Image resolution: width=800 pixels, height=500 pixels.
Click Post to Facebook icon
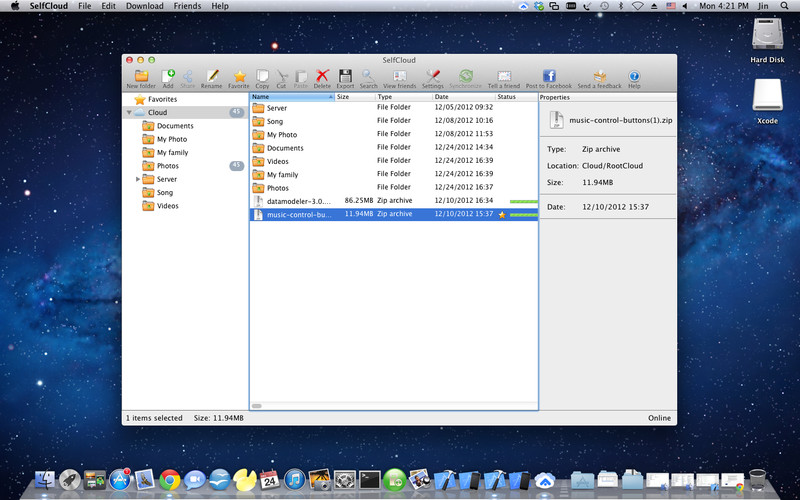(549, 79)
